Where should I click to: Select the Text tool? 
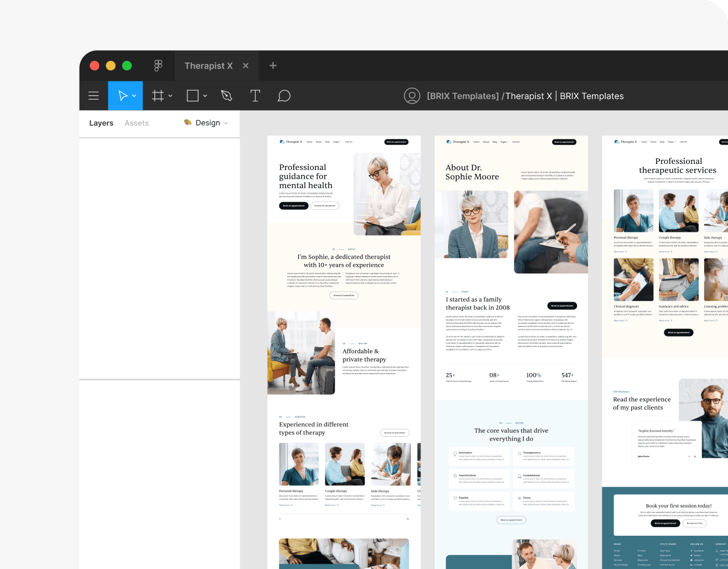(255, 95)
